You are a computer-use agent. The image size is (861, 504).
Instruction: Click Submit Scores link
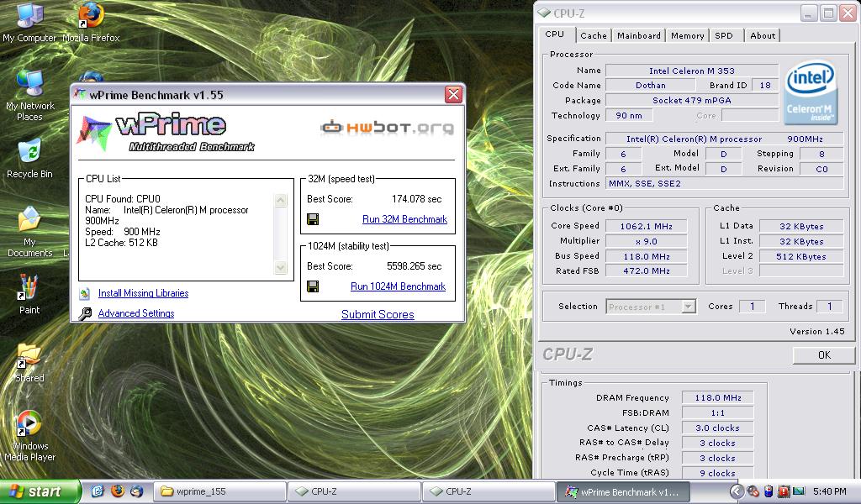[x=378, y=314]
